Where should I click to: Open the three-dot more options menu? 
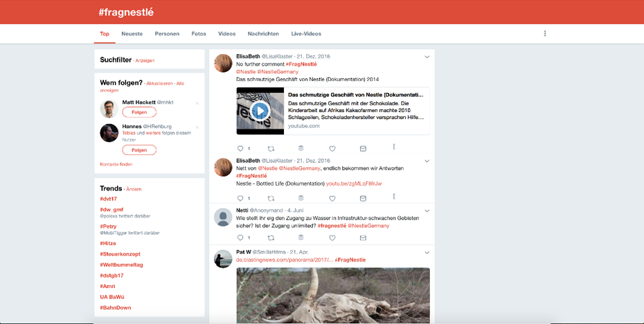pyautogui.click(x=544, y=34)
